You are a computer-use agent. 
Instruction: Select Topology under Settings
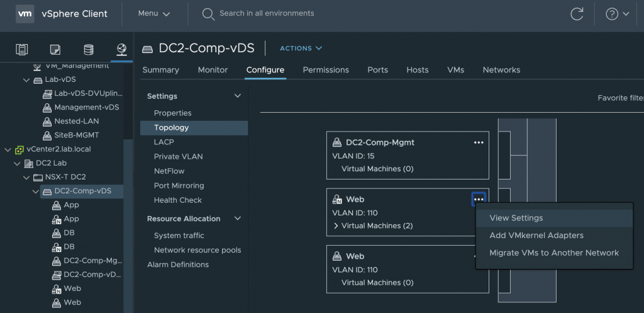[194, 128]
